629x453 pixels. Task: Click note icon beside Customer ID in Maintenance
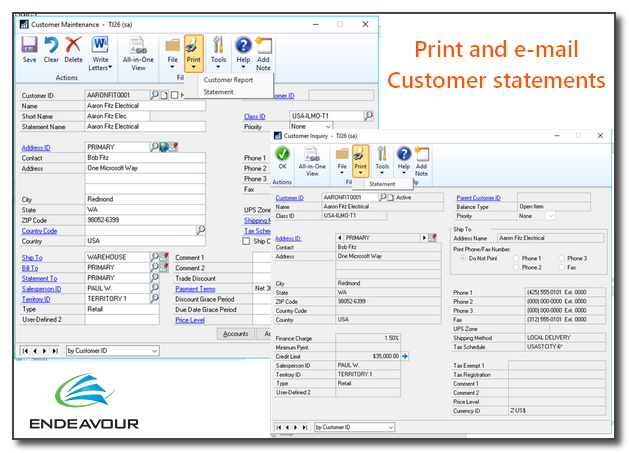click(x=164, y=95)
